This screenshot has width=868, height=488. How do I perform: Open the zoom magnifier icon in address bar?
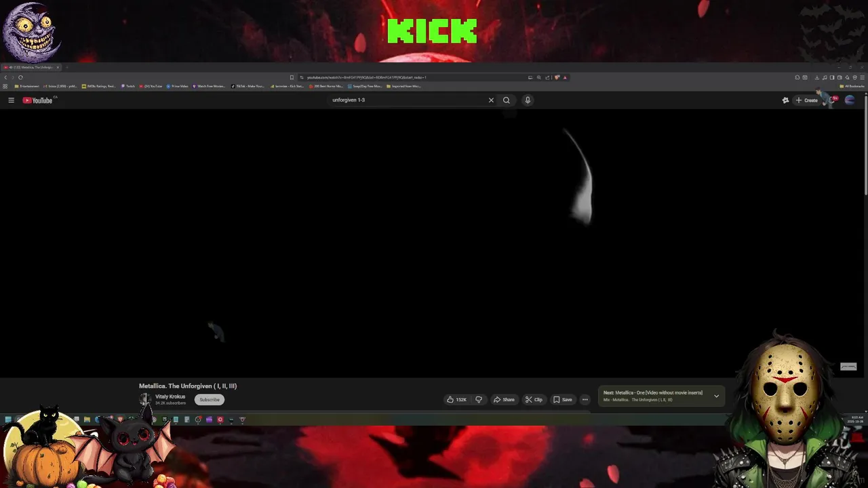pyautogui.click(x=539, y=77)
